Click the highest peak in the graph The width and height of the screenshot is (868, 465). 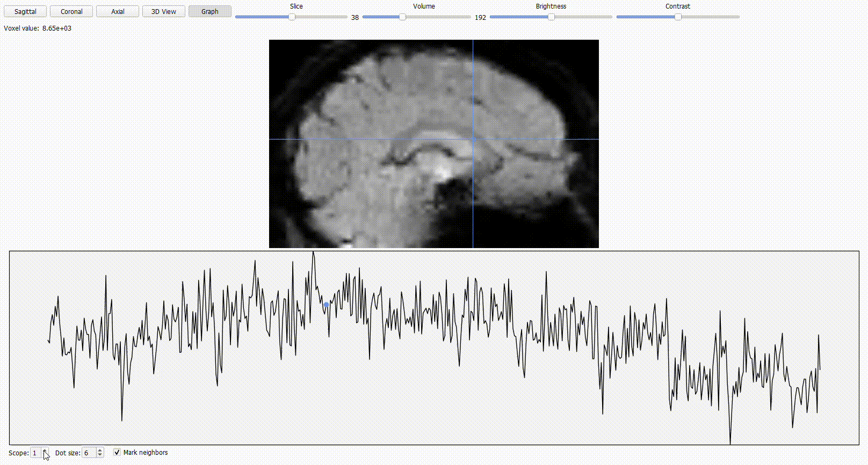314,253
